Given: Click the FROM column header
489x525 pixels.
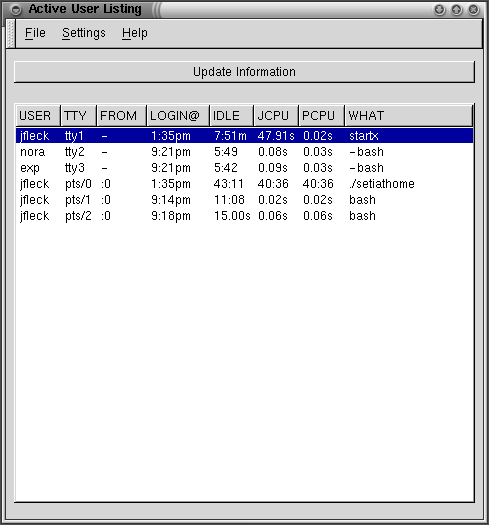Looking at the screenshot, I should click(x=121, y=116).
